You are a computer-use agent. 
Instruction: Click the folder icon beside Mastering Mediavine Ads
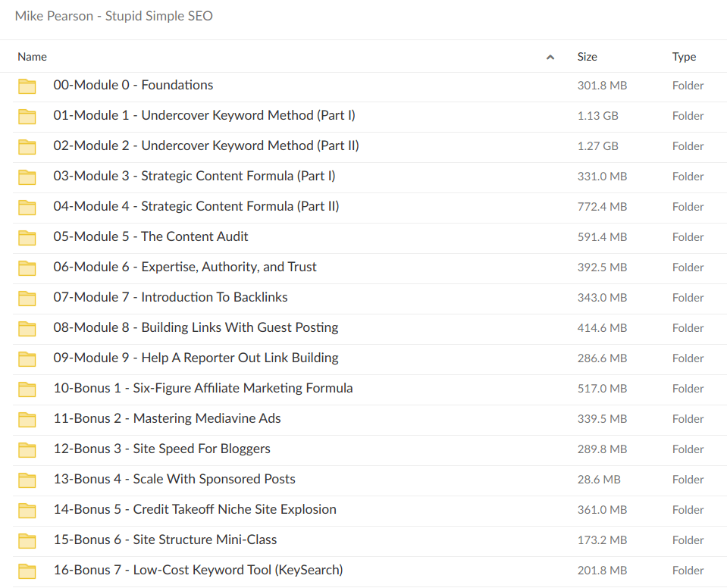click(x=27, y=419)
